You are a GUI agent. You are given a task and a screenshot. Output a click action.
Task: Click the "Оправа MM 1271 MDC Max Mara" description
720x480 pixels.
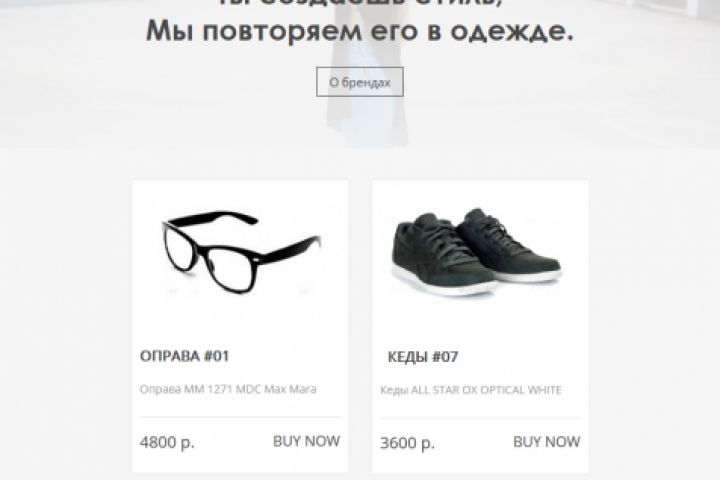click(228, 389)
